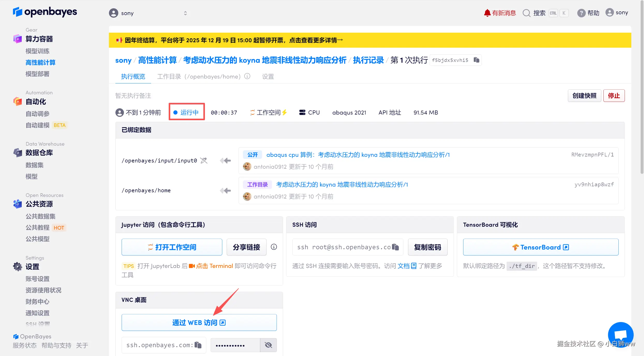This screenshot has width=644, height=356.
Task: Expand the sony account switcher
Action: [185, 13]
